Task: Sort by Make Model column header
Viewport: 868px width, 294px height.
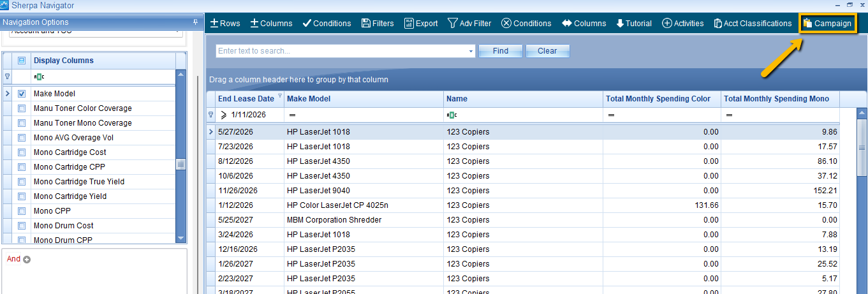Action: click(x=364, y=99)
